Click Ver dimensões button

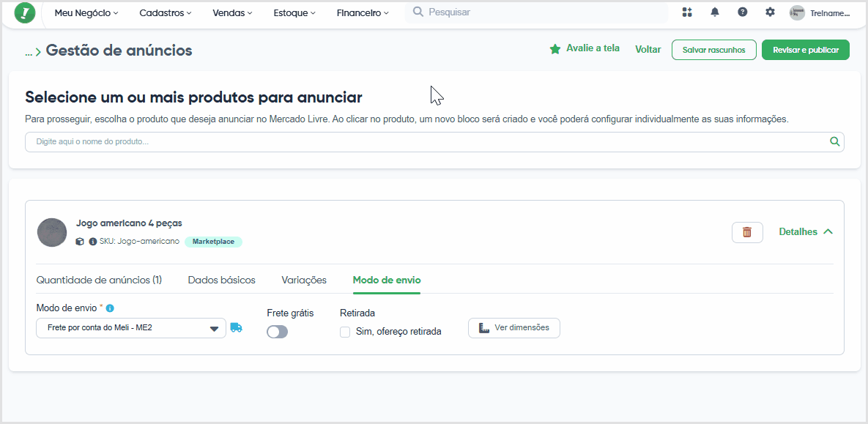tap(514, 327)
